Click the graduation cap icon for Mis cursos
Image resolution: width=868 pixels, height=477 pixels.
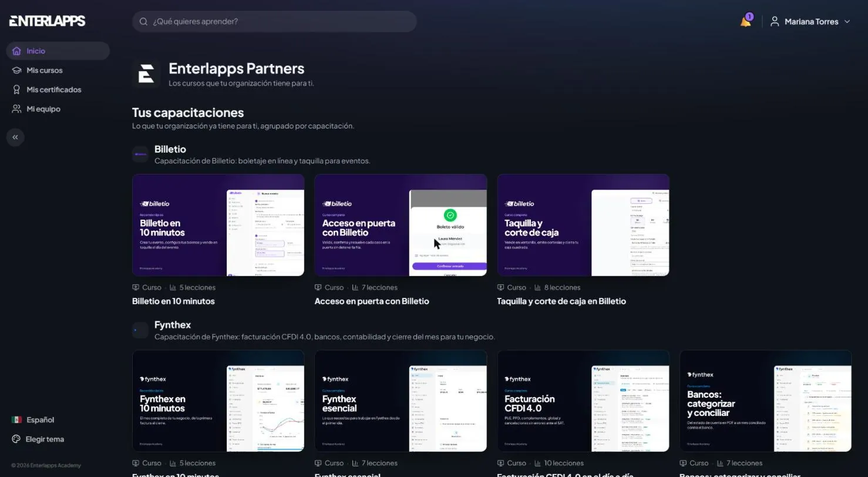pyautogui.click(x=16, y=70)
